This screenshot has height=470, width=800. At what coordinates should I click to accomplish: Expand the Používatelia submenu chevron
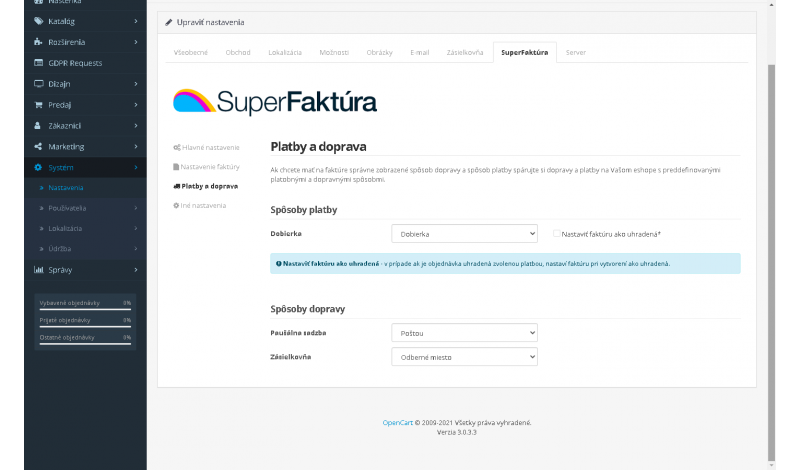(x=136, y=208)
